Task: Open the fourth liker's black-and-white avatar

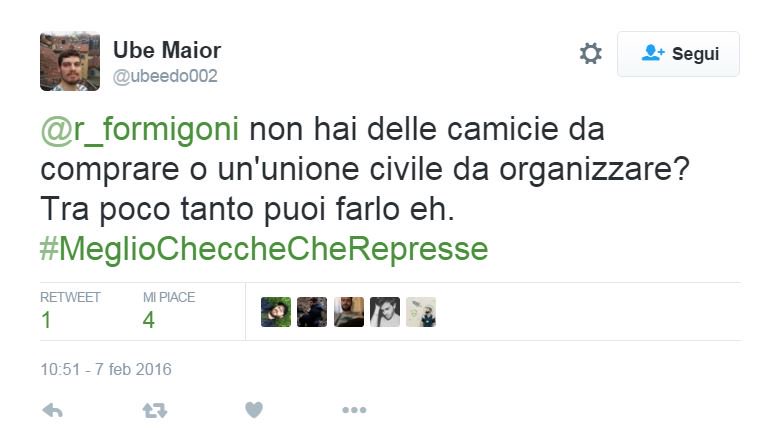Action: 385,312
